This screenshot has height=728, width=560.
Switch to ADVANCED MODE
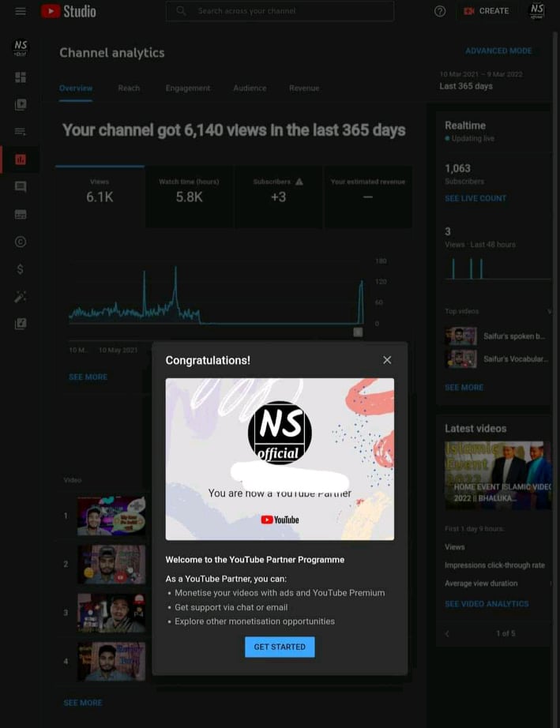pyautogui.click(x=498, y=51)
